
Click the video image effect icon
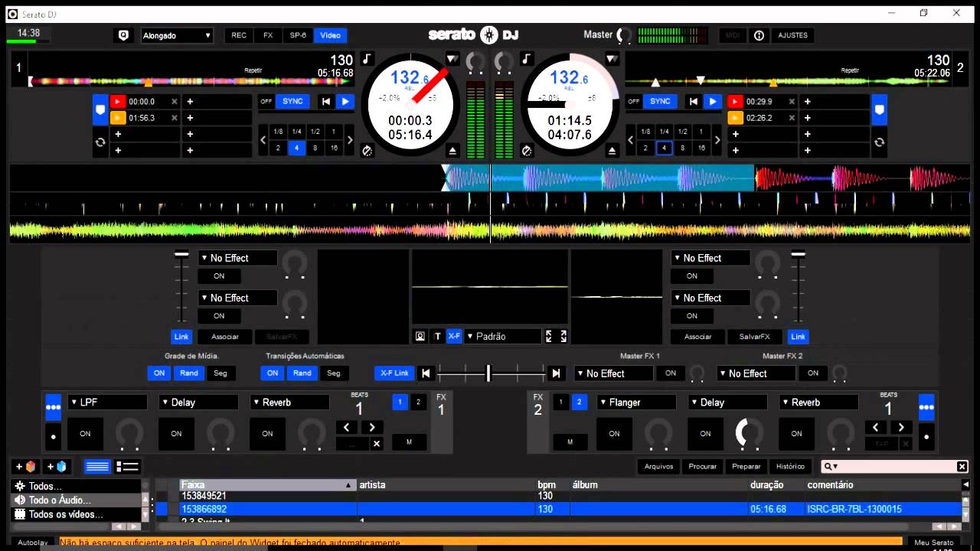tap(420, 336)
